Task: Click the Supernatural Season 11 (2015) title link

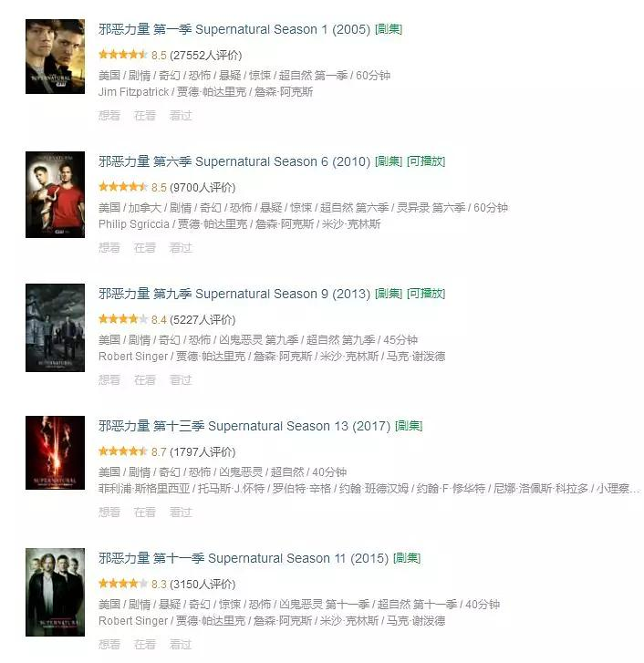Action: click(244, 558)
